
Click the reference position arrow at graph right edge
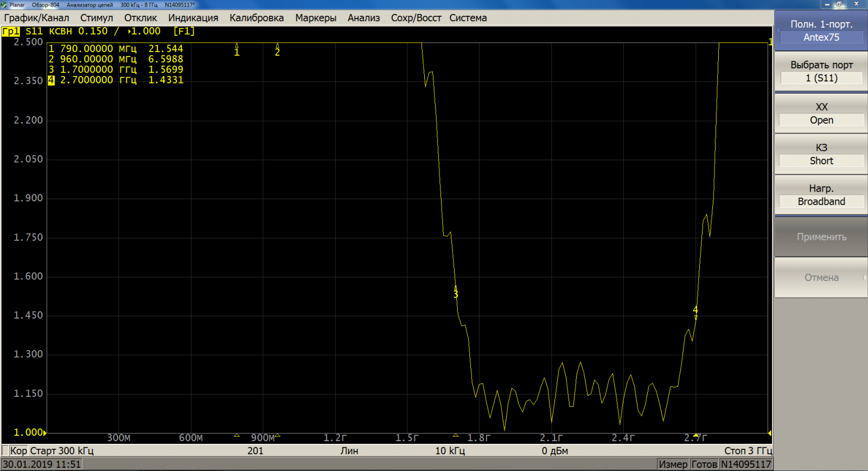coord(770,432)
